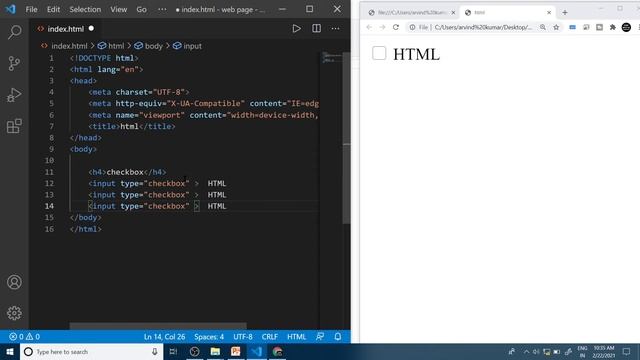The height and width of the screenshot is (360, 640).
Task: Open File Explorer from the taskbar
Action: coord(215,352)
